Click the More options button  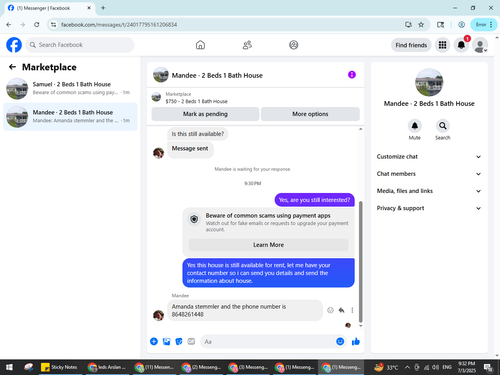tap(310, 114)
